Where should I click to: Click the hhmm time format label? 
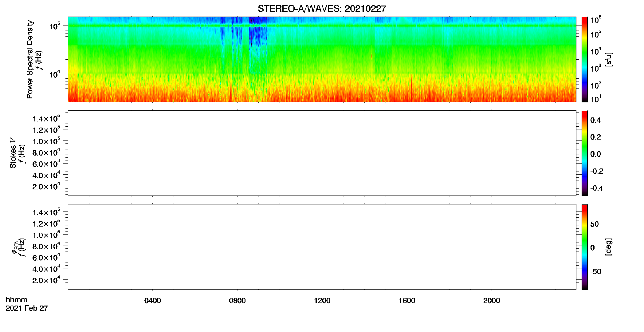(17, 300)
